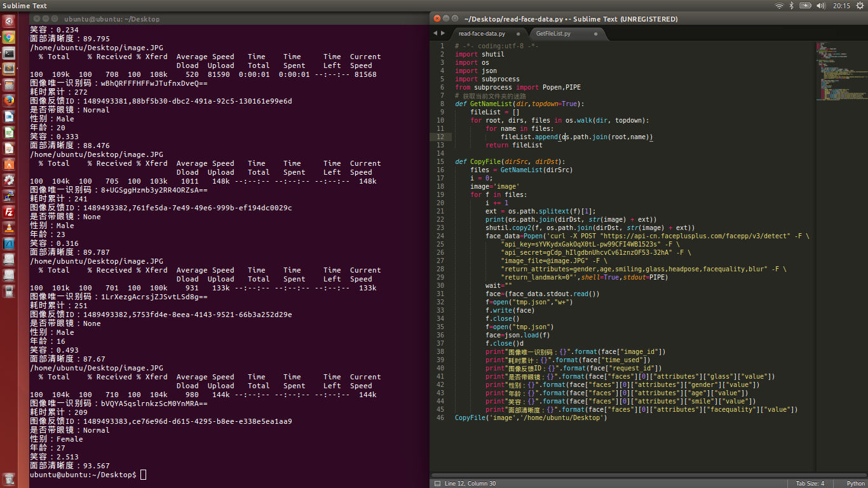Image resolution: width=868 pixels, height=488 pixels.
Task: Open the Ubuntu Dash search icon
Action: (9, 21)
